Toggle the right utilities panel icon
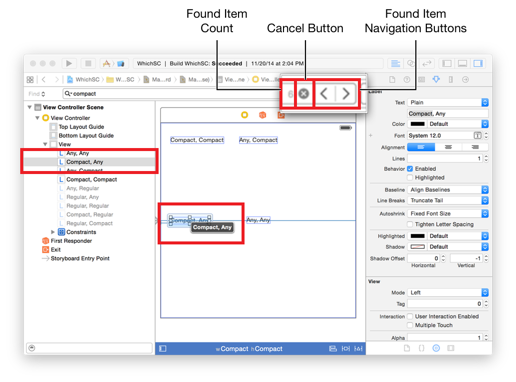The height and width of the screenshot is (382, 516). tap(478, 63)
